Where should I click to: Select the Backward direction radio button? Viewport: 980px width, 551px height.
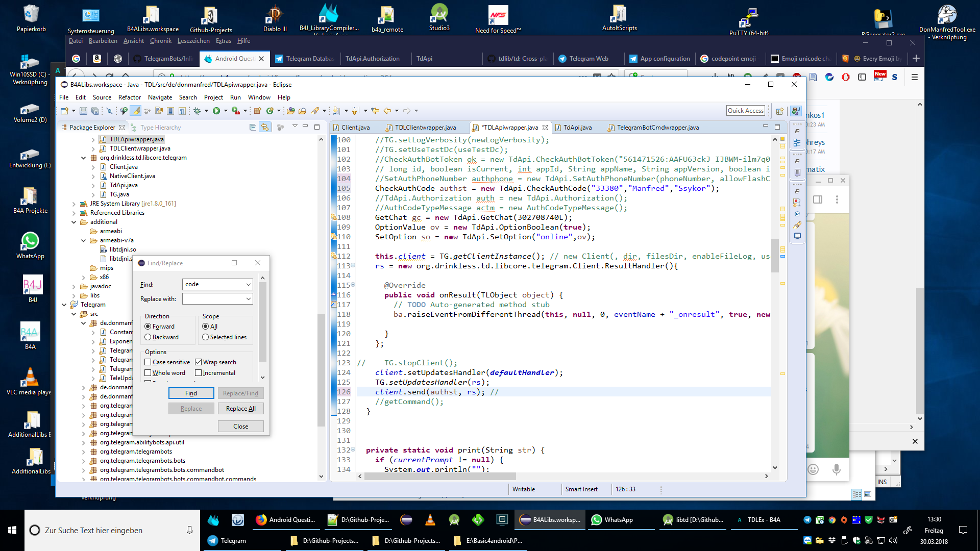[148, 337]
